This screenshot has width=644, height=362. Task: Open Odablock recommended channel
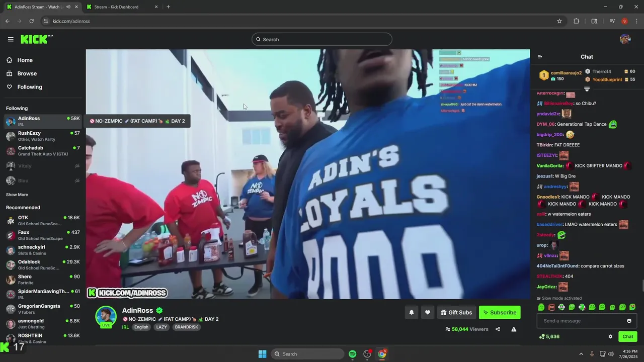pos(43,264)
